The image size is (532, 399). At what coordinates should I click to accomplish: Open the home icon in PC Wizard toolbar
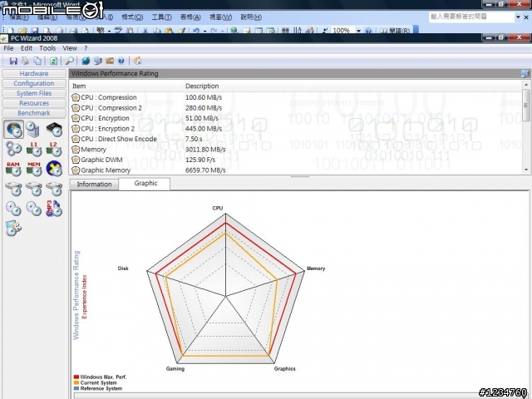[x=138, y=61]
